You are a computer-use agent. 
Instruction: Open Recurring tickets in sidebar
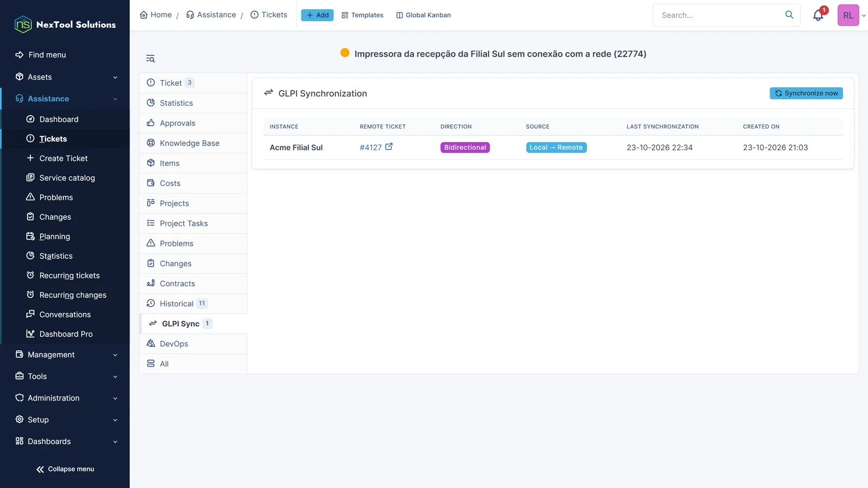65,275
